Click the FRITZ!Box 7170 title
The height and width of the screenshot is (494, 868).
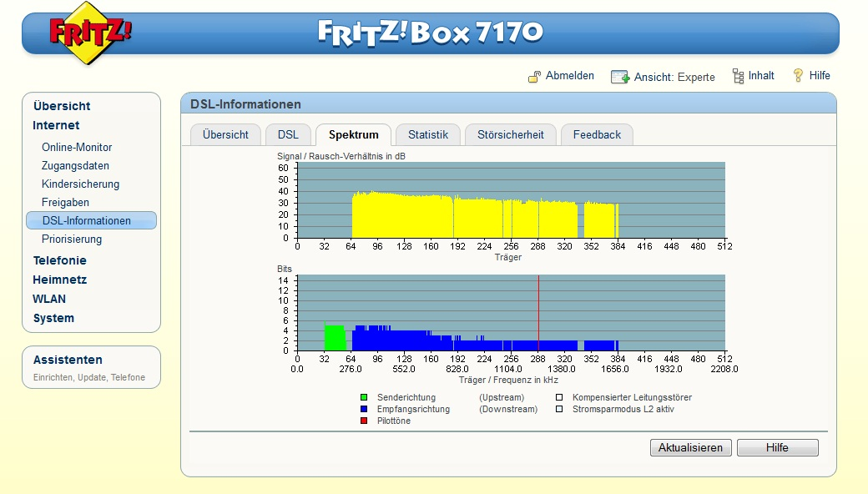point(431,33)
